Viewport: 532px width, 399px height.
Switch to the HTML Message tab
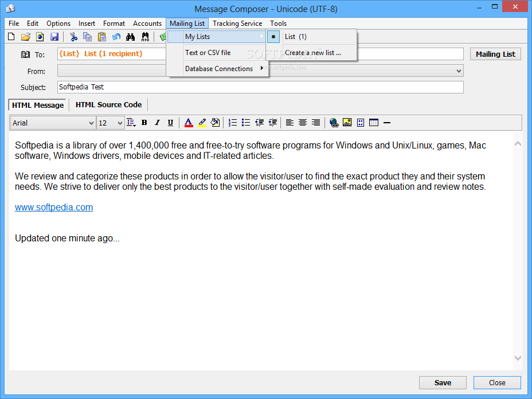[x=38, y=105]
